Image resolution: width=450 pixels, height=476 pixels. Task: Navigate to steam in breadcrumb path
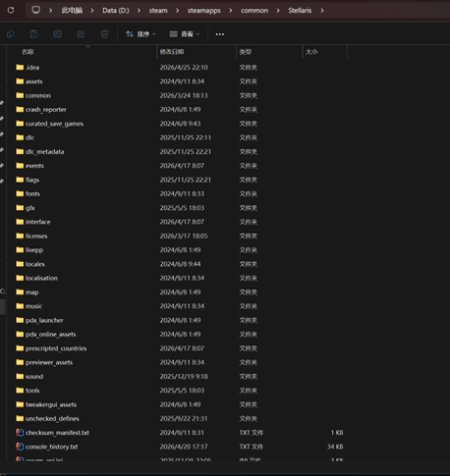click(x=158, y=11)
